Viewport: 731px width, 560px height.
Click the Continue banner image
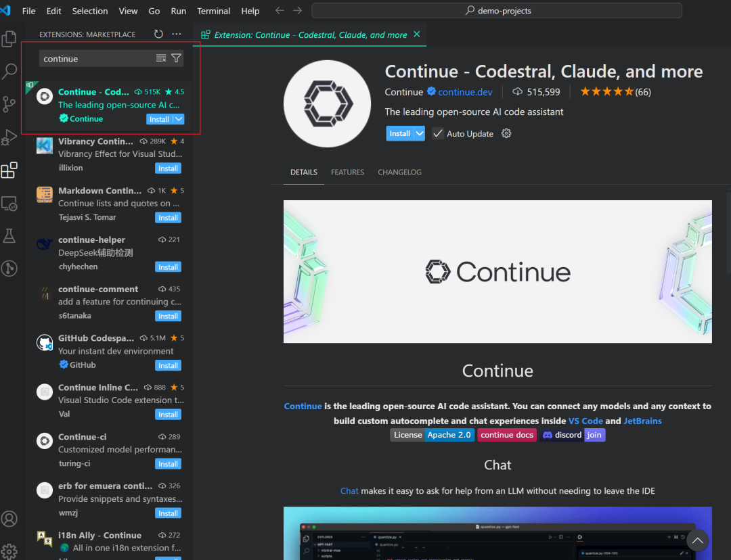point(497,272)
